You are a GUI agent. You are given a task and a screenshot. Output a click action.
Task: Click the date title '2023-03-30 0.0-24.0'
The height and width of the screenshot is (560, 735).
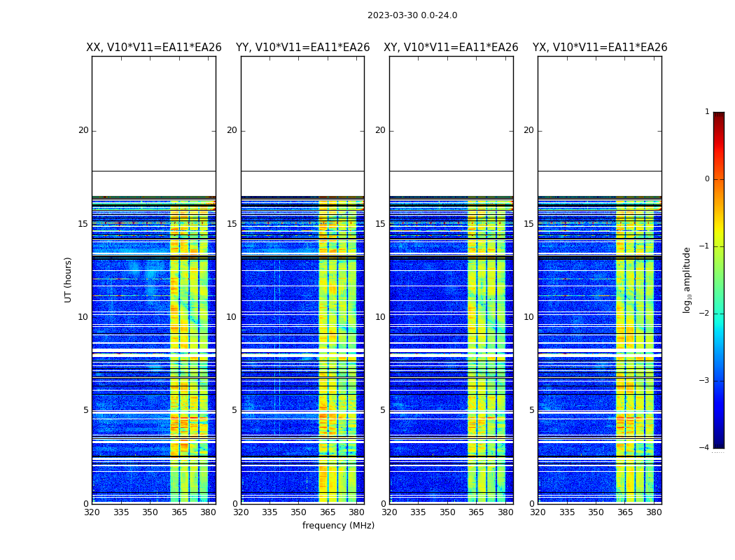[412, 15]
